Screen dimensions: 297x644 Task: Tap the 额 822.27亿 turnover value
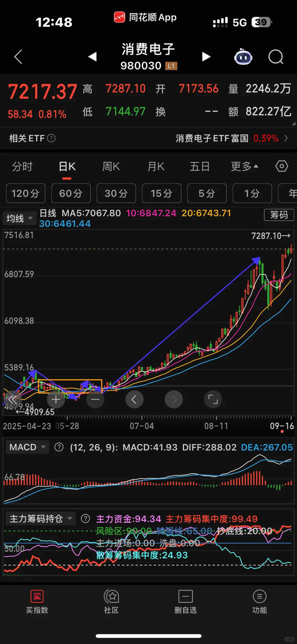click(x=260, y=111)
